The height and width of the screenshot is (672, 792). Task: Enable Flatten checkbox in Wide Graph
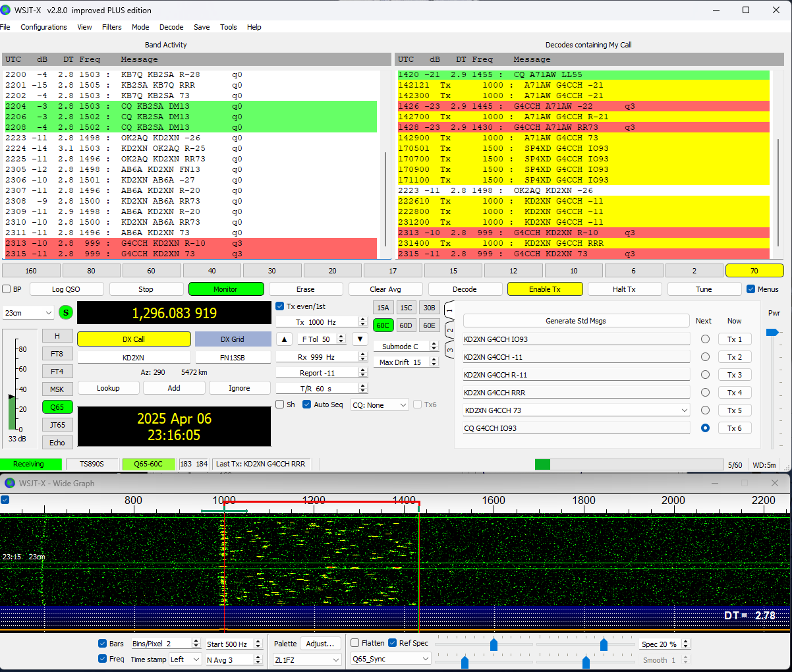click(355, 643)
